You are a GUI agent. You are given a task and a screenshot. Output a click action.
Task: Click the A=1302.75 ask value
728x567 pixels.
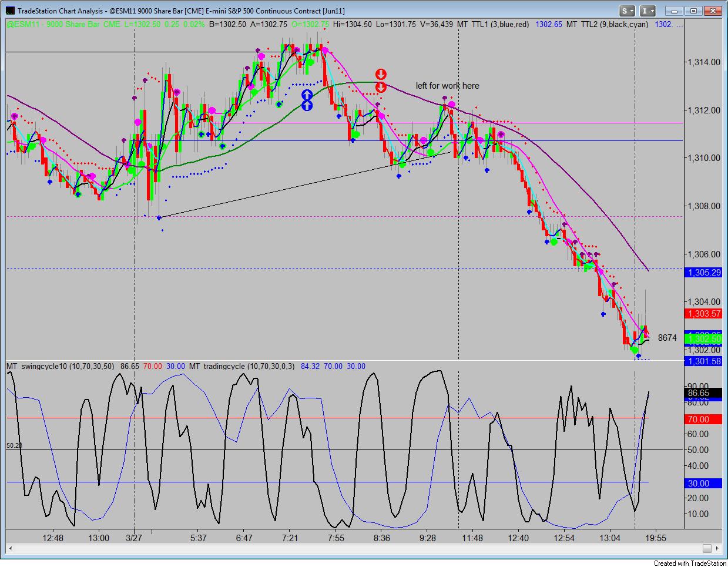tap(269, 25)
